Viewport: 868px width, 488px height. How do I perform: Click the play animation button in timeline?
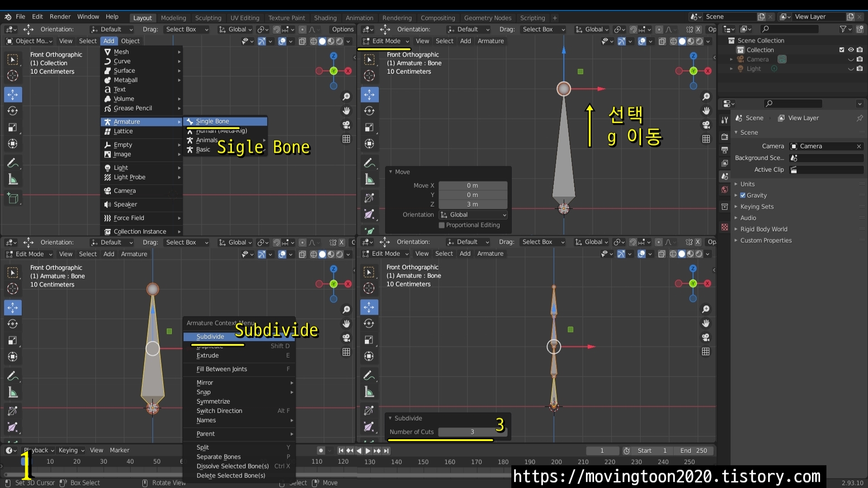pos(368,450)
